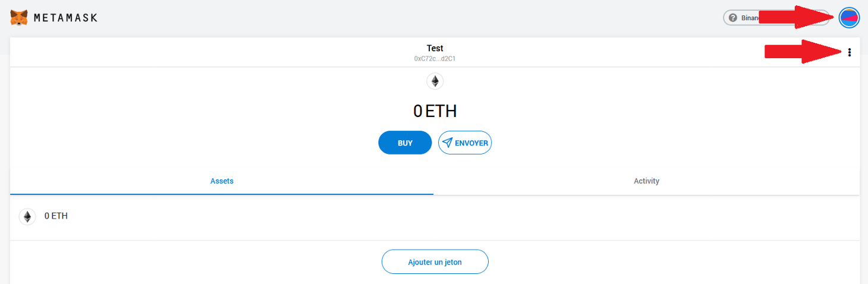The height and width of the screenshot is (284, 868).
Task: Click the ETH icon in the assets list
Action: 27,216
